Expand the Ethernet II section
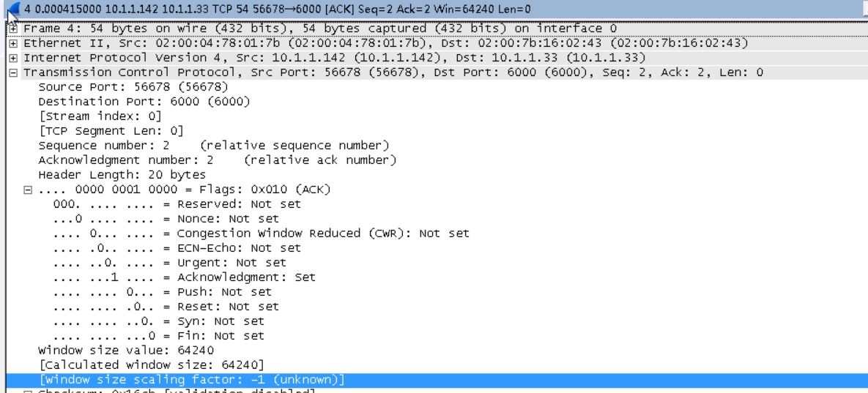Viewport: 868px width, 393px height. [x=12, y=43]
